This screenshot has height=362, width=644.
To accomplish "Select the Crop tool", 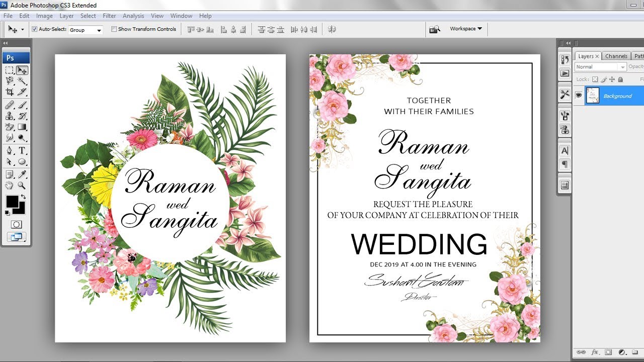I will [10, 92].
